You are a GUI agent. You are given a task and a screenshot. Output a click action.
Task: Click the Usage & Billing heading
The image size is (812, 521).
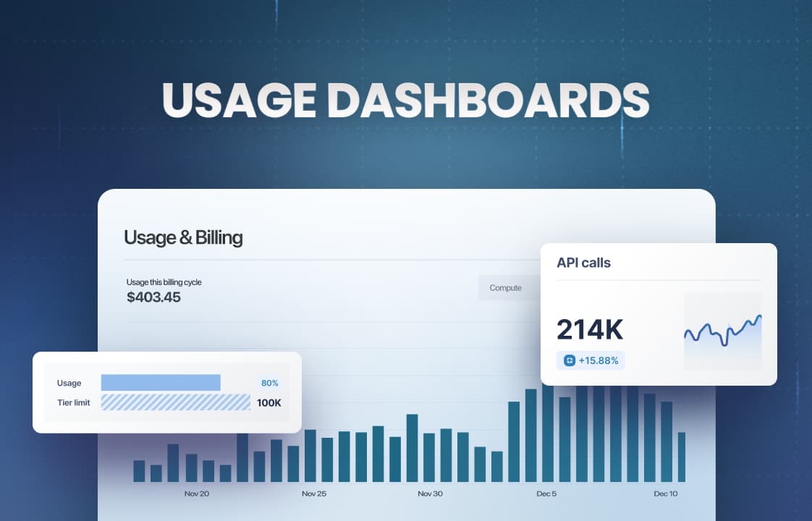tap(183, 238)
